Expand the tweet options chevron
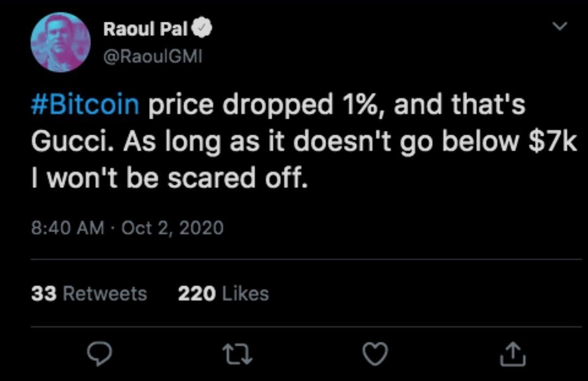The width and height of the screenshot is (588, 381). 560,26
